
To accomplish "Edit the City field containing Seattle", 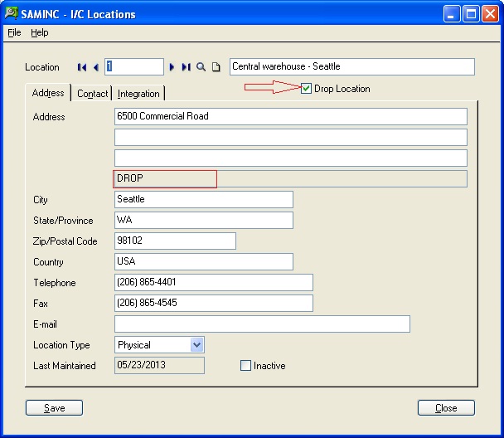I will pos(203,199).
